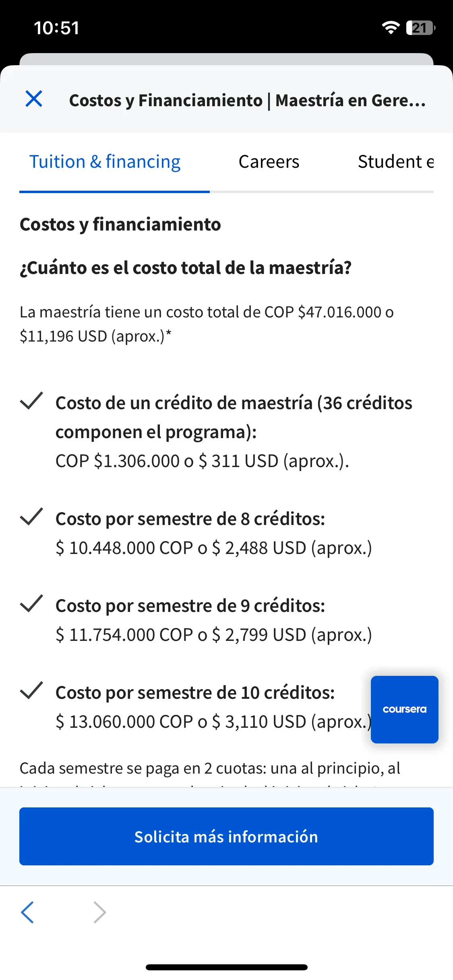
Task: Close the Costos y Financiamiento sheet
Action: (34, 99)
